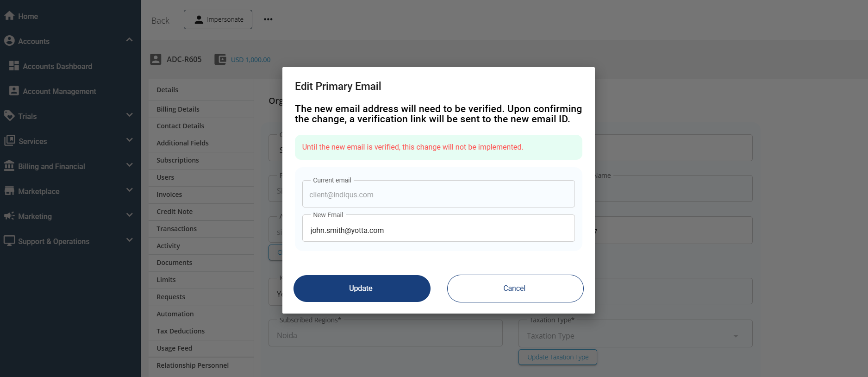The image size is (868, 377).
Task: Click inside the New Email input field
Action: 438,230
